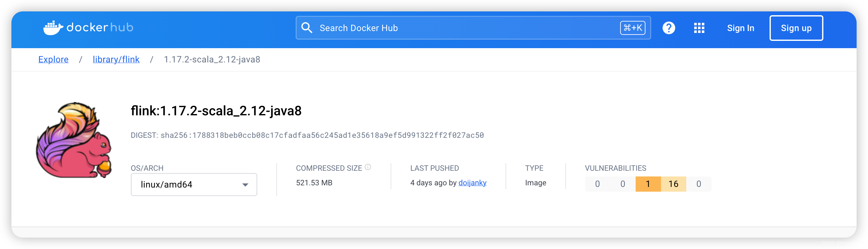Go to Explore breadcrumb link
The height and width of the screenshot is (249, 868).
point(53,59)
